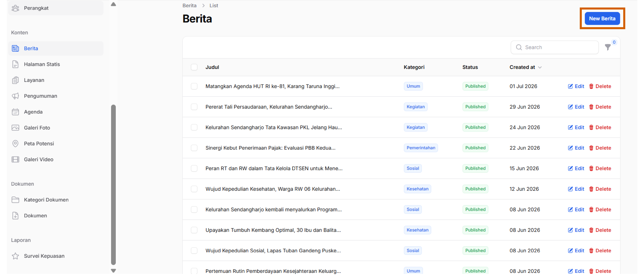
Task: Click the date '12 Jun 2026'
Action: 524,189
